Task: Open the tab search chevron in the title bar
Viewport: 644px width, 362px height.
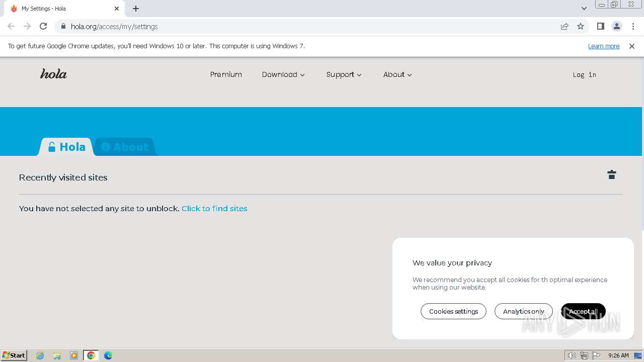Action: pyautogui.click(x=584, y=9)
